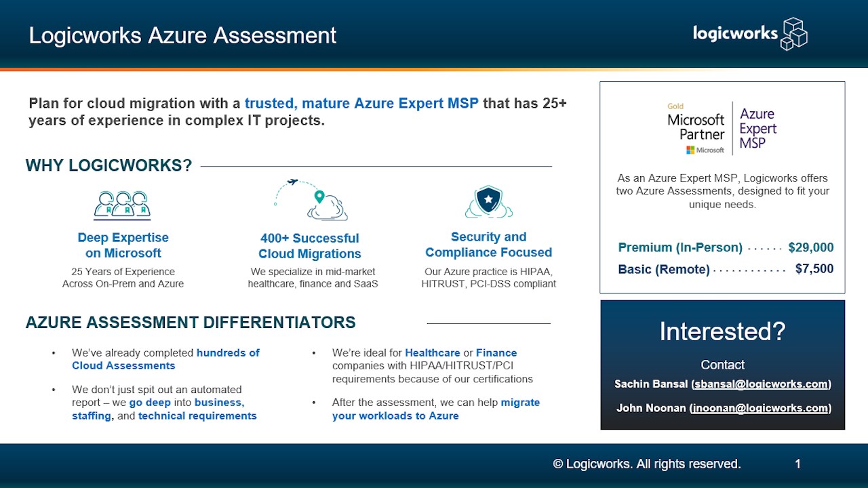This screenshot has height=488, width=868.
Task: Click 400+ Successful Cloud Migrations heading
Action: [x=310, y=246]
